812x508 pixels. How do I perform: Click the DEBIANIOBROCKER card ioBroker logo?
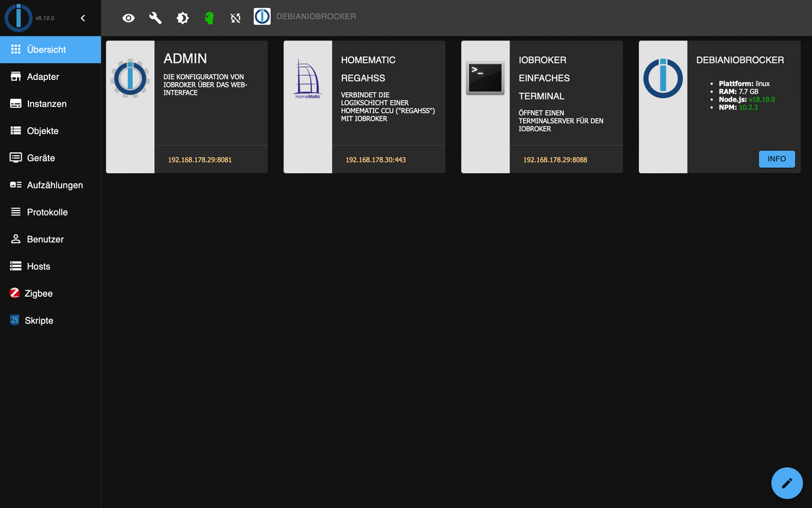(x=663, y=78)
